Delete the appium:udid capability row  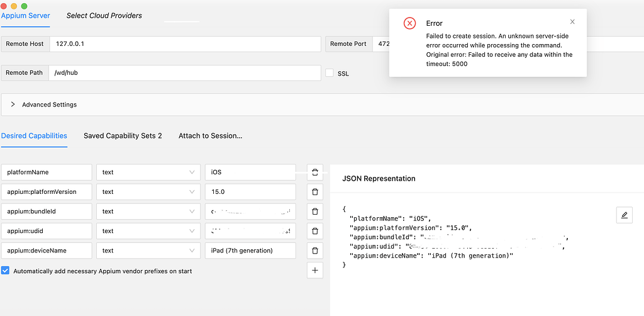[x=315, y=231]
